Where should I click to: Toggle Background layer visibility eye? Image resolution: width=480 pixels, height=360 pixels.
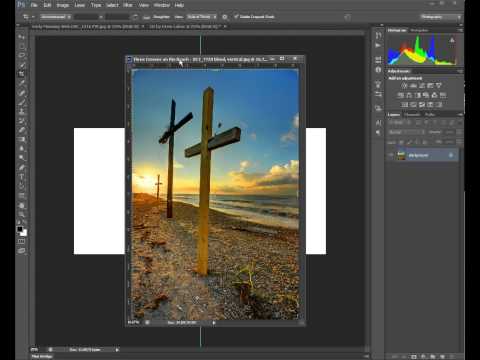tap(391, 155)
